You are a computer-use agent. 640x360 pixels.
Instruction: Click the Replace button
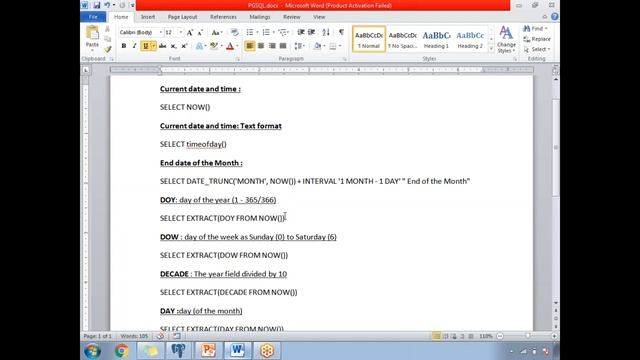(x=537, y=39)
